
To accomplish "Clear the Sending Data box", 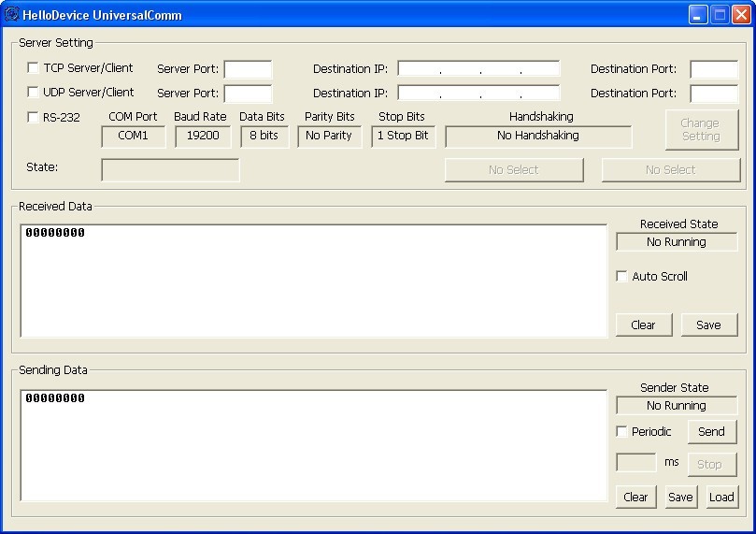I will pyautogui.click(x=636, y=497).
